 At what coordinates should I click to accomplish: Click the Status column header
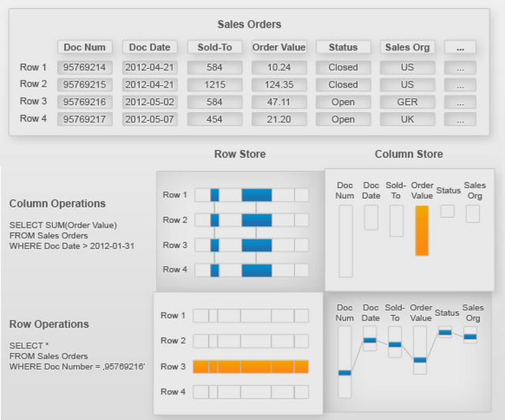pyautogui.click(x=343, y=47)
